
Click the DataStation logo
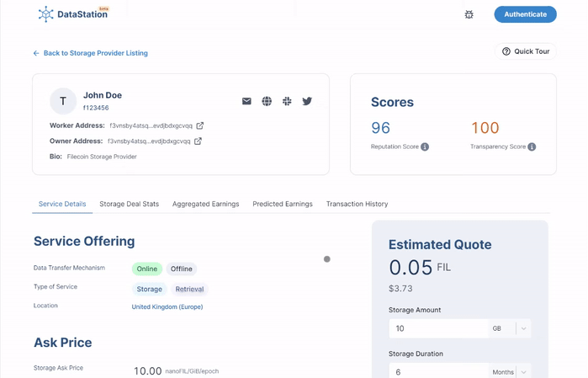pos(73,14)
